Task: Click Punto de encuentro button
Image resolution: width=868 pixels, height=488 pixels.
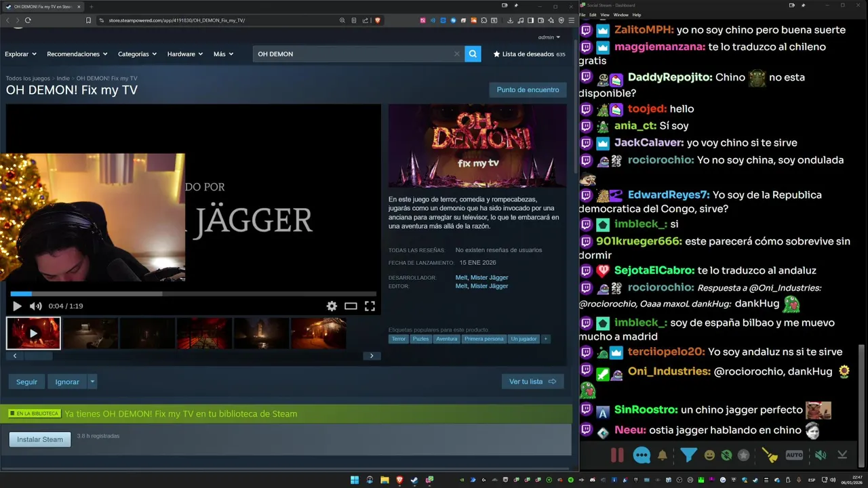Action: coord(528,89)
